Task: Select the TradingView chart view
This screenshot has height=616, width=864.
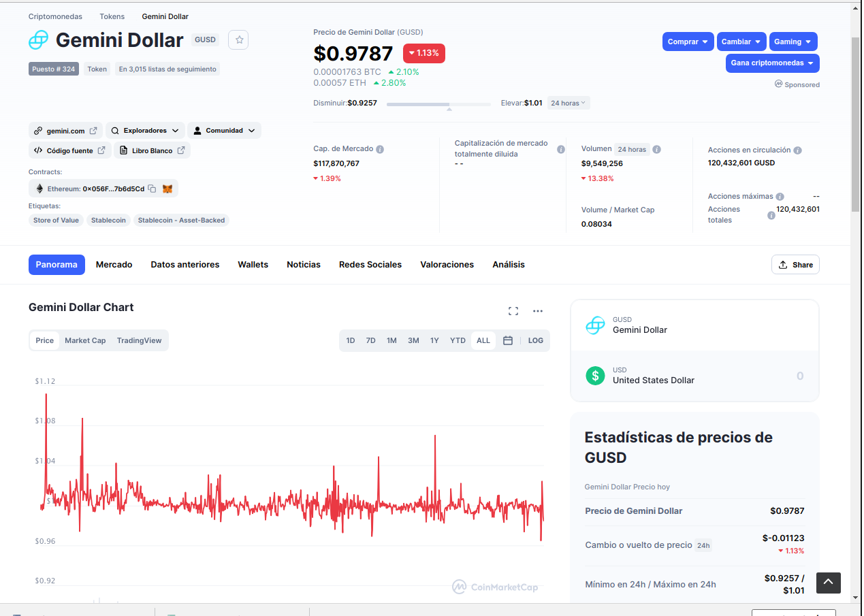Action: pyautogui.click(x=139, y=340)
